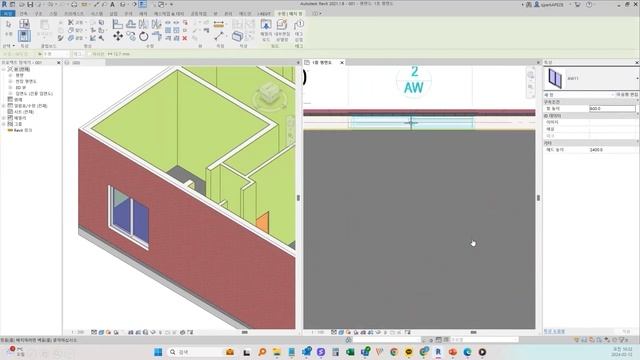Toggle Tag on Placement
This screenshot has height=360, width=640.
299,29
